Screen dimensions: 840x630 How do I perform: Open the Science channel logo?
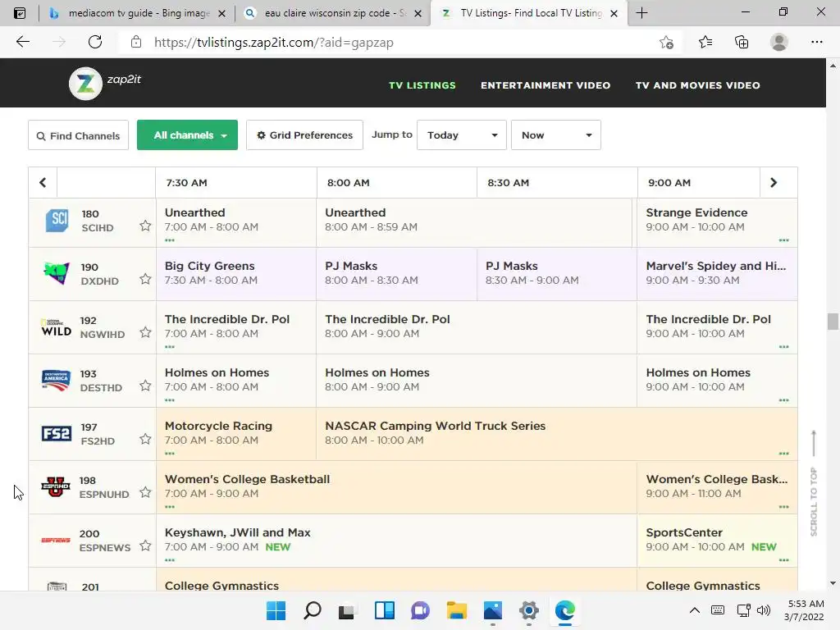click(57, 220)
